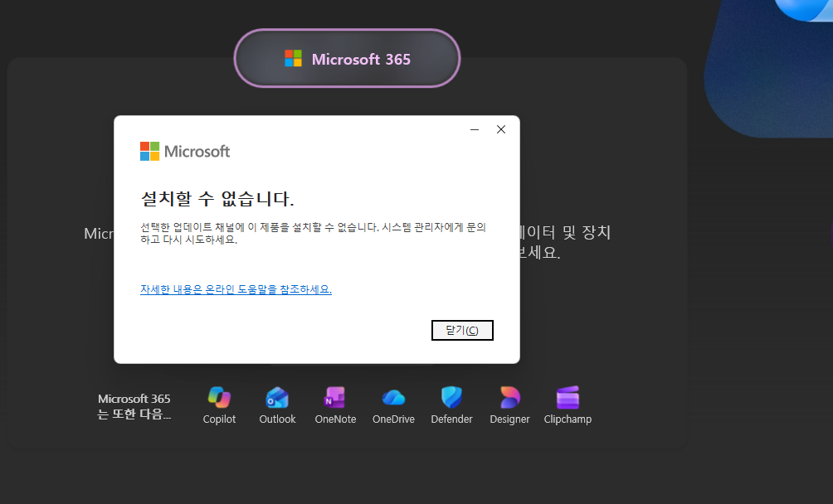Viewport: 833px width, 504px height.
Task: Open the Copilot app icon
Action: (x=219, y=397)
